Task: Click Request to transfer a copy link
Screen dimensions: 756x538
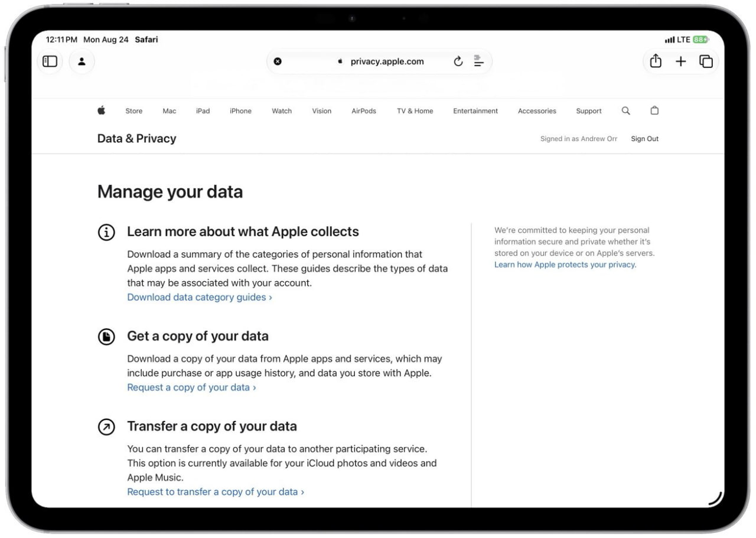Action: pos(216,491)
